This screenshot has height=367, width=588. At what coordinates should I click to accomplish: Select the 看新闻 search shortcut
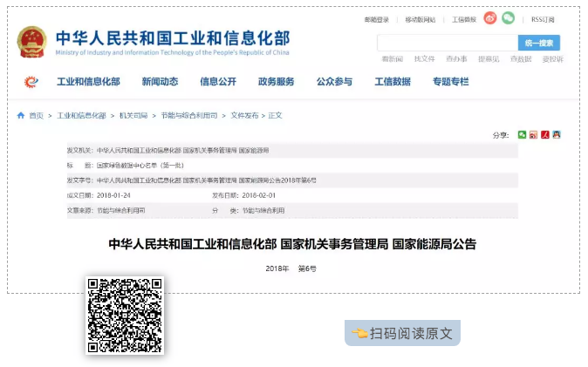coord(393,59)
